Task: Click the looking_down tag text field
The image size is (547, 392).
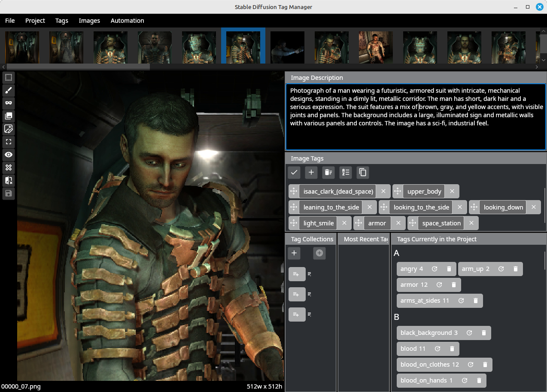Action: pyautogui.click(x=503, y=207)
